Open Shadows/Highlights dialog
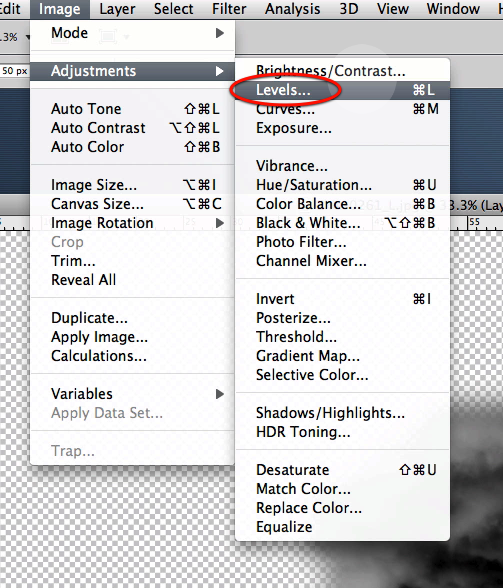The height and width of the screenshot is (588, 503). pos(342,412)
